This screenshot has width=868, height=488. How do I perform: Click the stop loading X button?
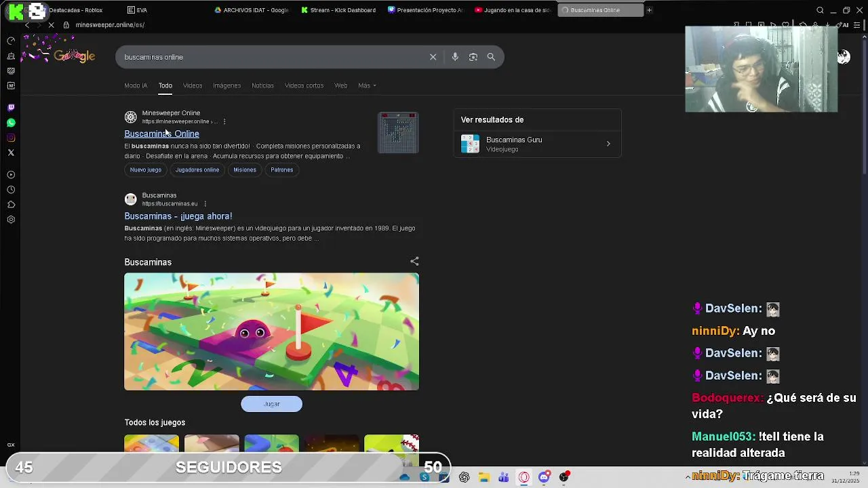pyautogui.click(x=52, y=25)
